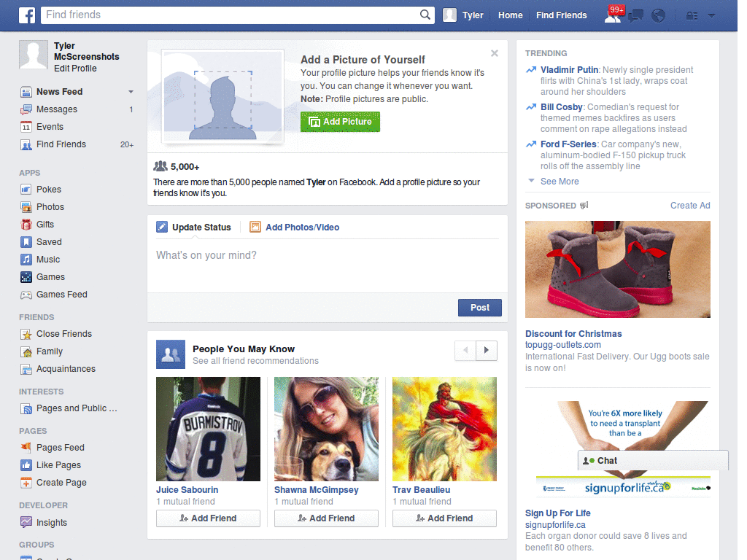Open the notifications globe icon
The width and height of the screenshot is (747, 560).
(x=658, y=16)
